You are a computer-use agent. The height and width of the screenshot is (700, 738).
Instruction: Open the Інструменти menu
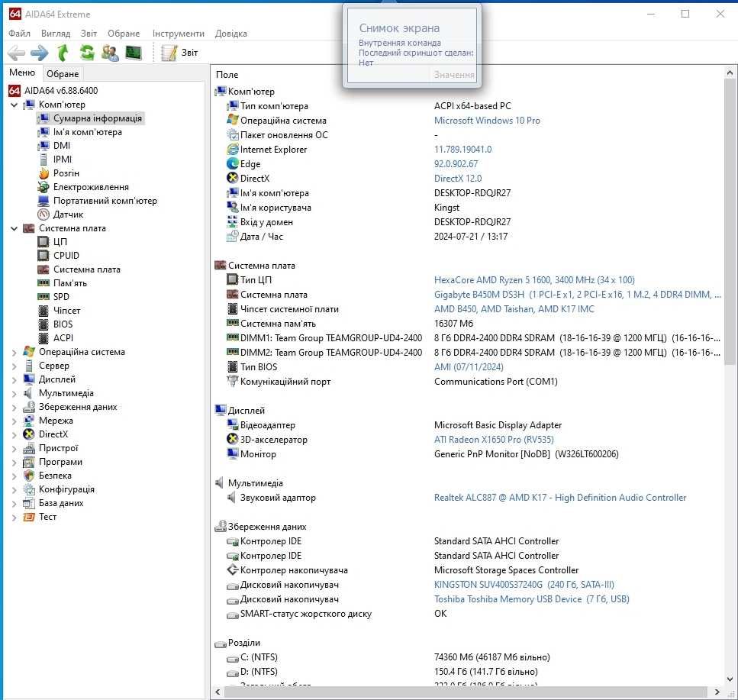pos(179,34)
